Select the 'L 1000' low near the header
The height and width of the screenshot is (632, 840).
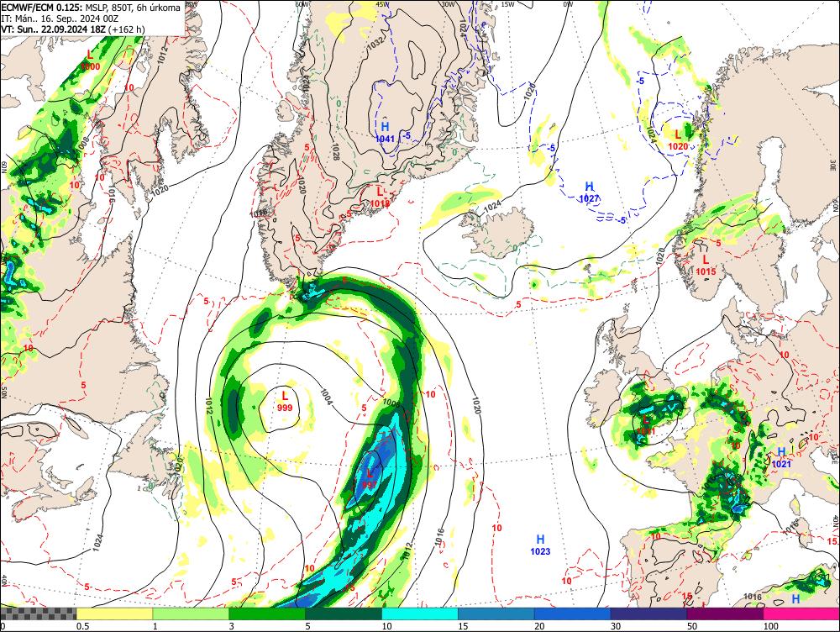pyautogui.click(x=90, y=60)
